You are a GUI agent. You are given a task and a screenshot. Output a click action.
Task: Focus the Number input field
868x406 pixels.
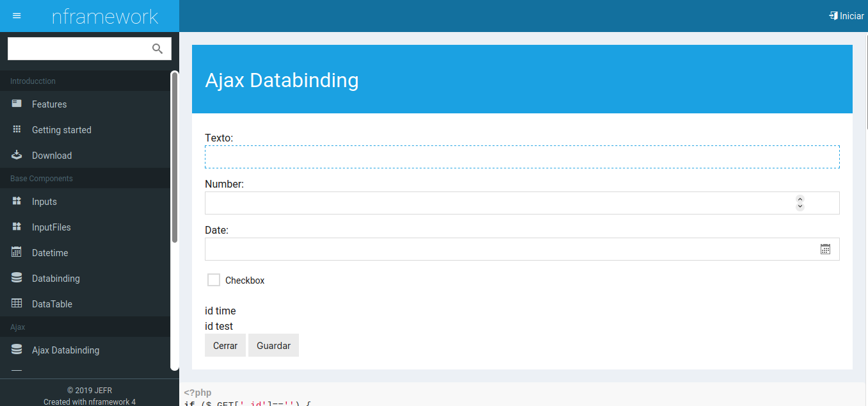[522, 203]
